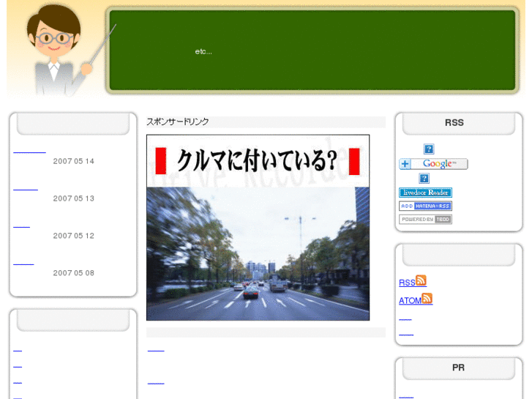Click the date text '2007 05 13'

pyautogui.click(x=74, y=198)
